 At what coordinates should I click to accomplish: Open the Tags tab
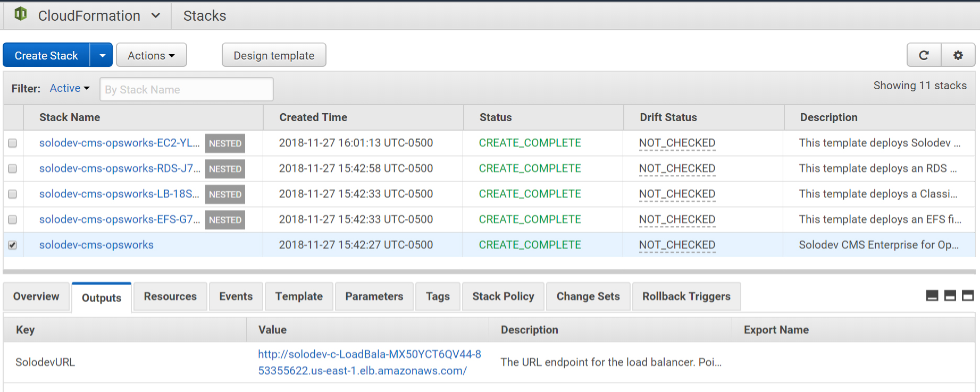(438, 296)
